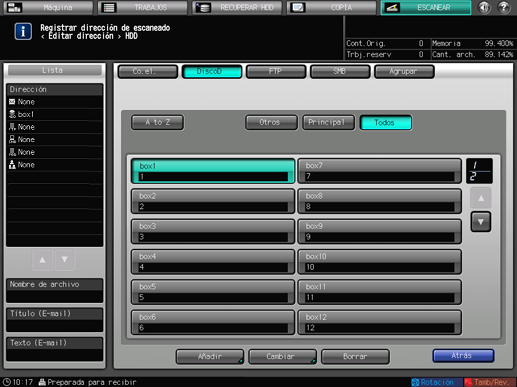
Task: Select the box10 entry
Action: 380,262
